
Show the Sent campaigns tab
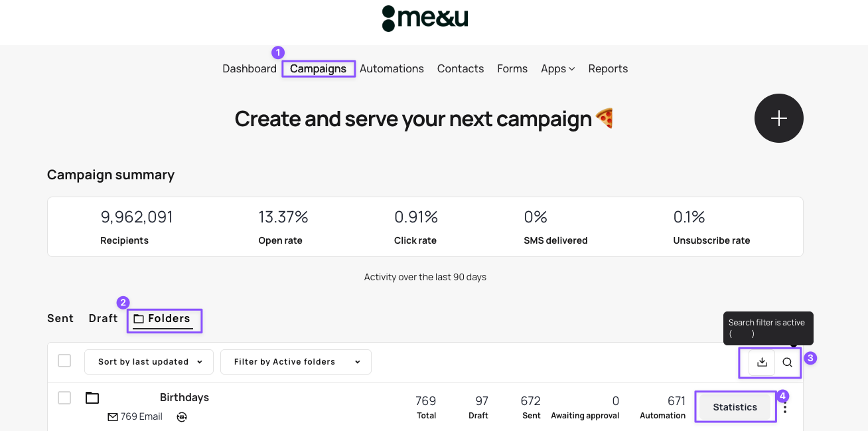[60, 319]
